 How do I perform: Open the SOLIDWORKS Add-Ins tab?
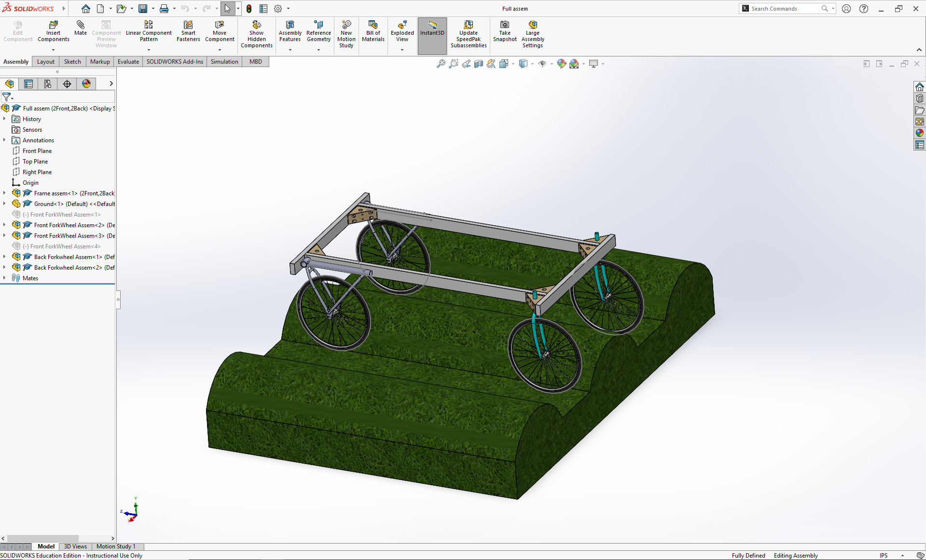tap(174, 62)
